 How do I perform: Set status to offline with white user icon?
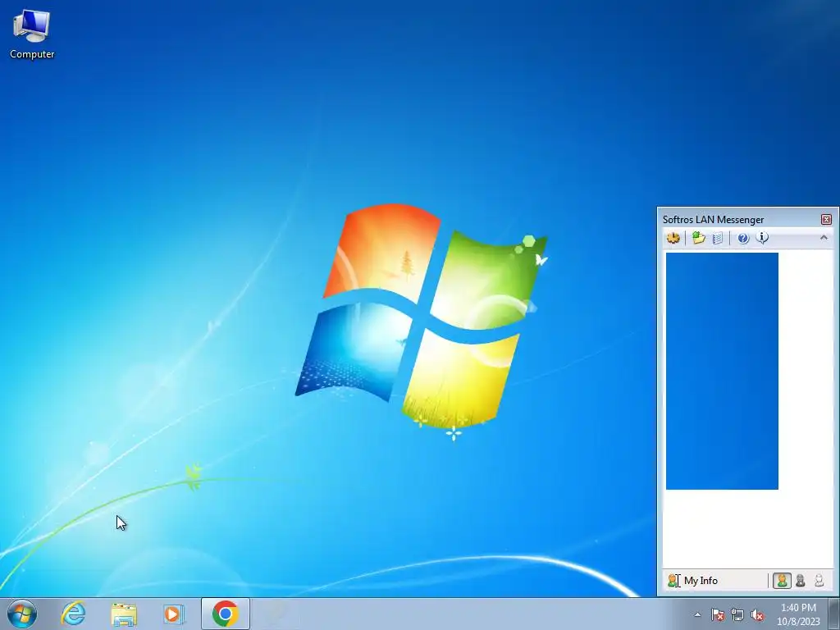[819, 580]
